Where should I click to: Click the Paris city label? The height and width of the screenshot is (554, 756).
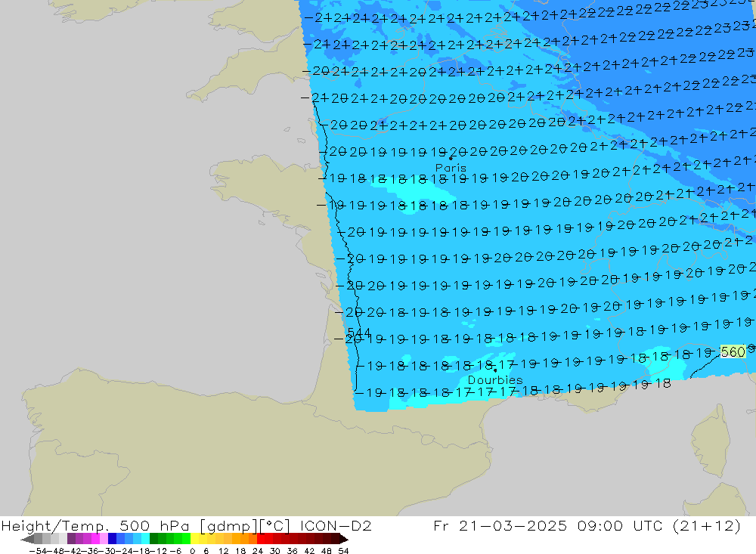coord(451,168)
